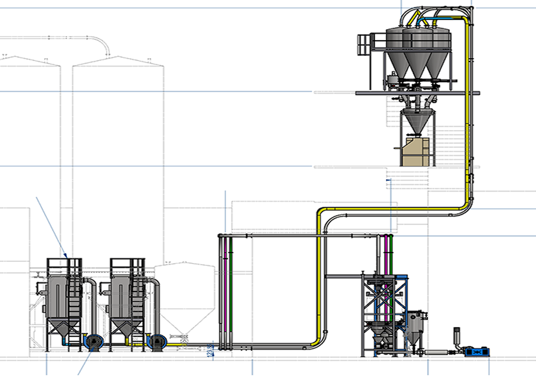Pick the blue fan beside the leftmost collector

point(90,341)
